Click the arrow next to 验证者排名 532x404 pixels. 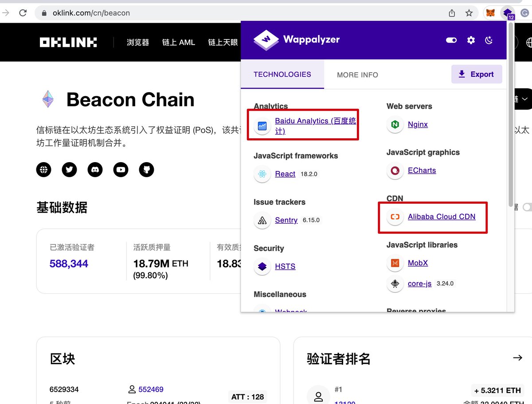[517, 357]
